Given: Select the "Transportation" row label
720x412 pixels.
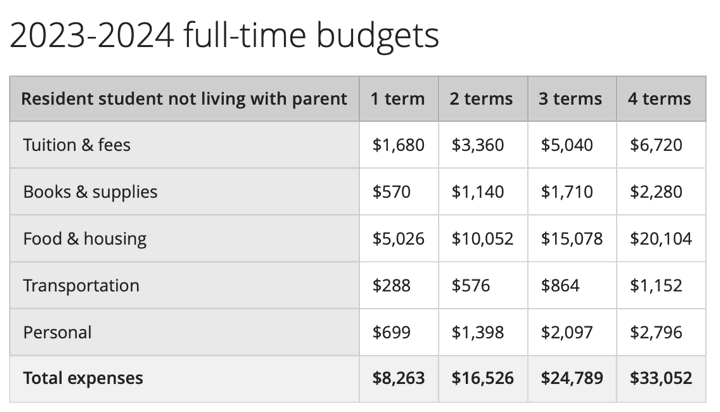Looking at the screenshot, I should point(81,285).
